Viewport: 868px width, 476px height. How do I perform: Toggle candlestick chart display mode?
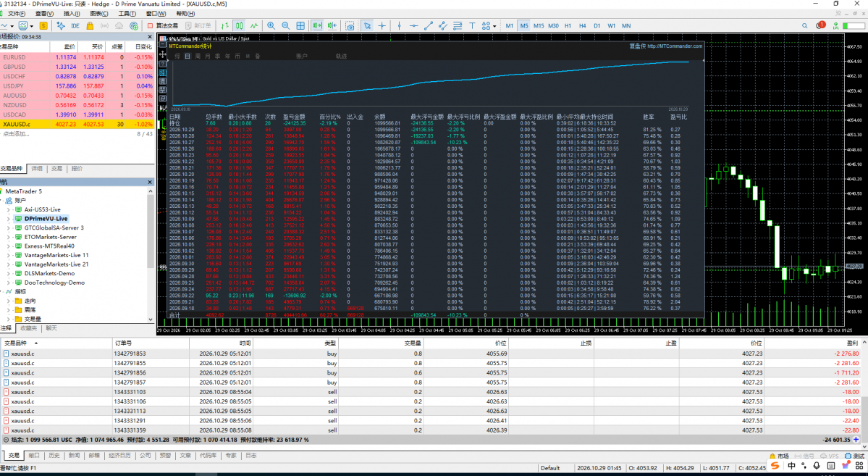239,25
